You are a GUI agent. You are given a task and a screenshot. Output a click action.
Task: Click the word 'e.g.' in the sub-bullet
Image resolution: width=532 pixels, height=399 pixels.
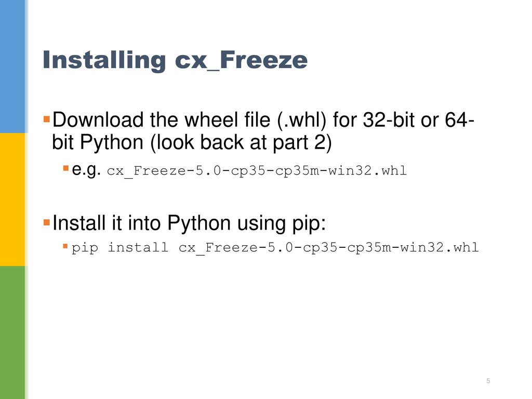pyautogui.click(x=86, y=170)
